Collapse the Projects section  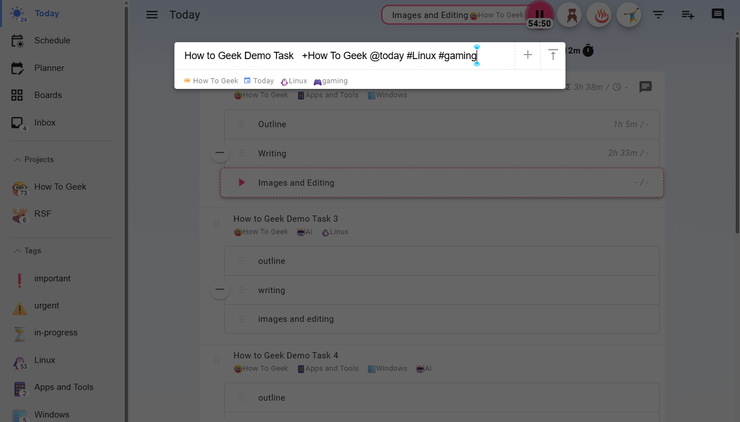coord(33,160)
